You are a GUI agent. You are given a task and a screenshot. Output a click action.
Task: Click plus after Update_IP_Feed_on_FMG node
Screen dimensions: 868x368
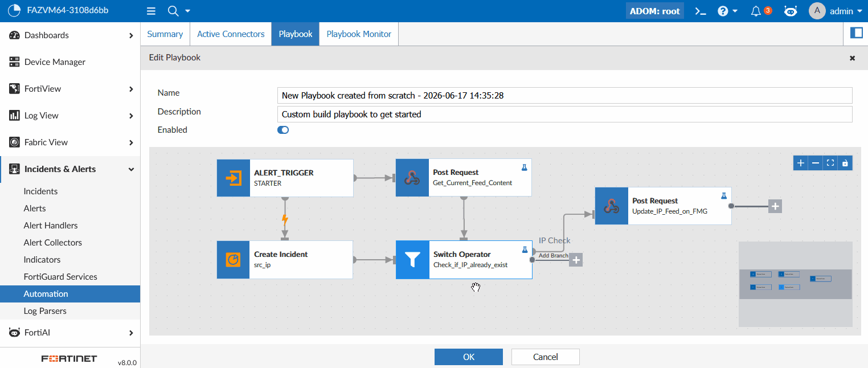tap(775, 206)
